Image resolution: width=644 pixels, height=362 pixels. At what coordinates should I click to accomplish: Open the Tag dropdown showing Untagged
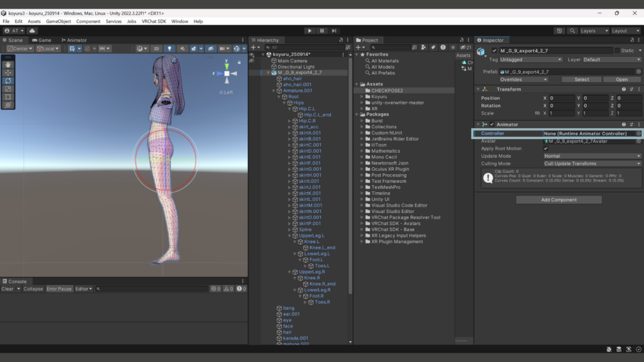[531, 60]
